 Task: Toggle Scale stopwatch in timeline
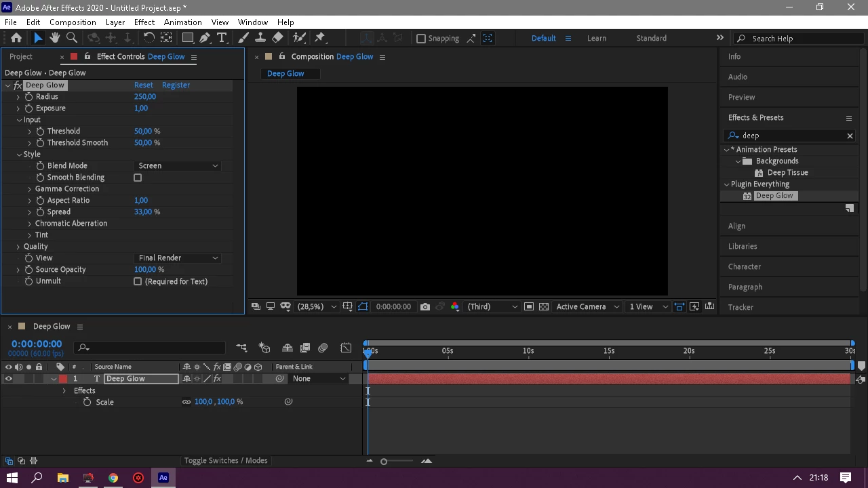point(87,402)
